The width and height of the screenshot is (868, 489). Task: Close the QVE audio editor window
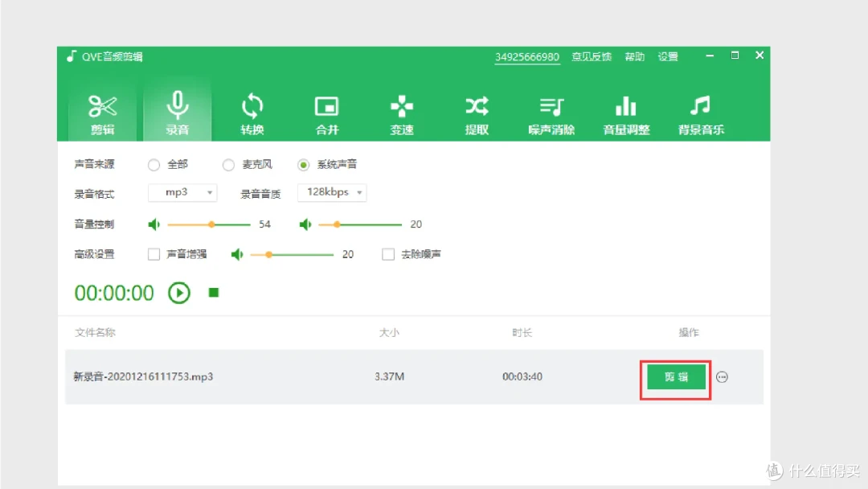[x=759, y=55]
